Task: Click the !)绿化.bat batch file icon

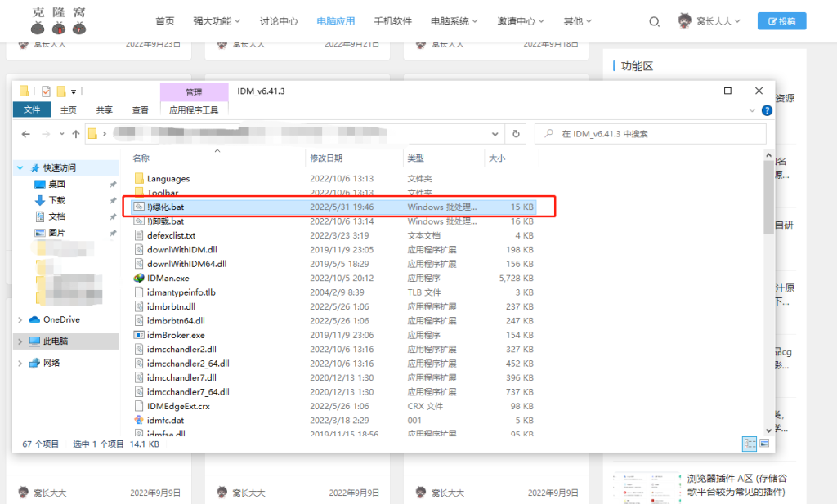Action: pos(139,207)
